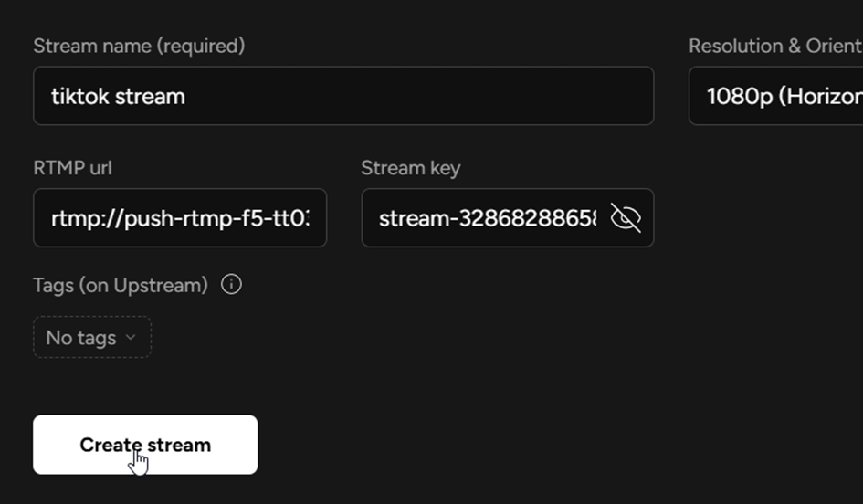Click inside the RTMP url field
Screen dimensions: 863x504
[180, 218]
